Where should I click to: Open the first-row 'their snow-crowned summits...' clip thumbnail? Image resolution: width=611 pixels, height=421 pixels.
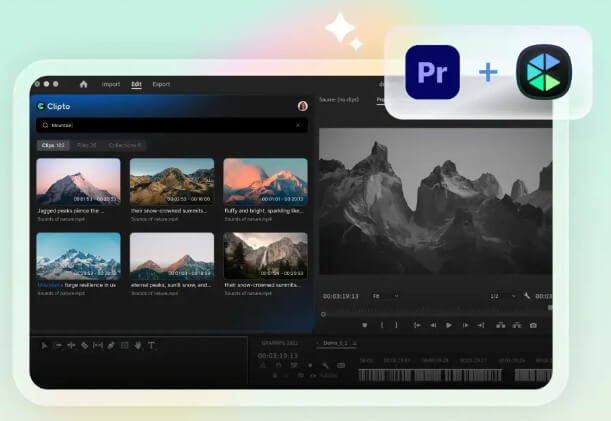click(172, 181)
